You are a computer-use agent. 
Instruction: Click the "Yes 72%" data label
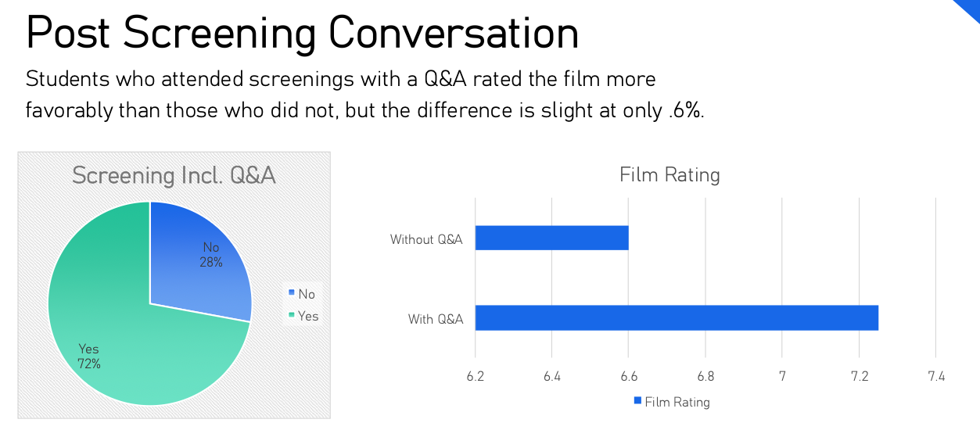[x=88, y=356]
